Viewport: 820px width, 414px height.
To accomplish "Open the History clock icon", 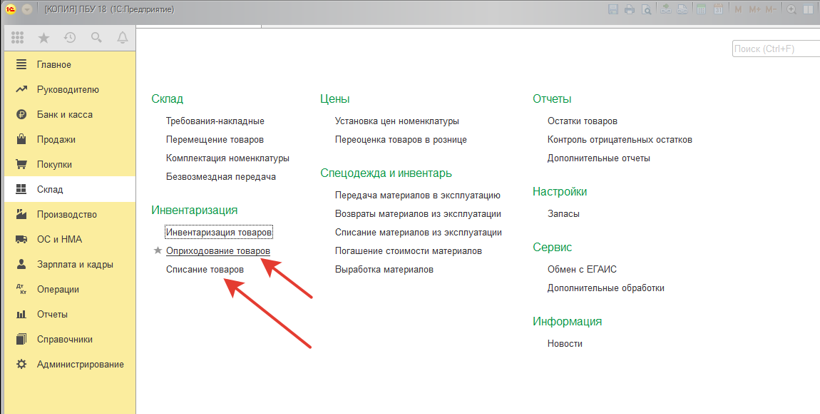I will tap(70, 38).
